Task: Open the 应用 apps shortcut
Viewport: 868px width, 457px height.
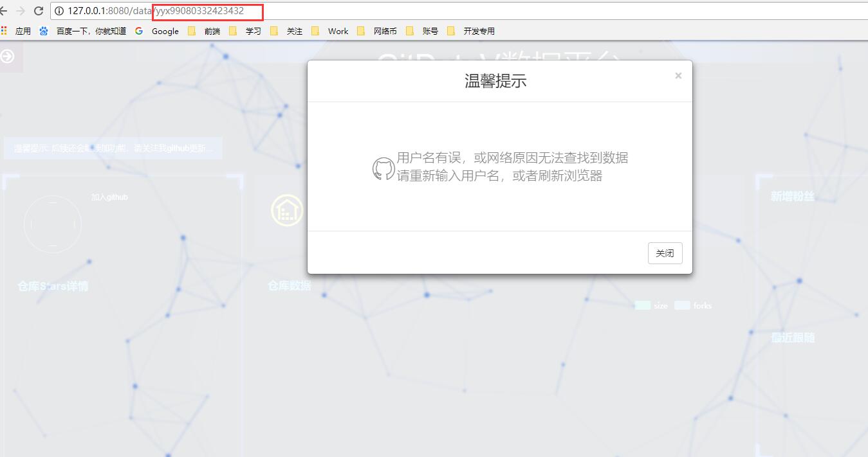Action: 16,31
